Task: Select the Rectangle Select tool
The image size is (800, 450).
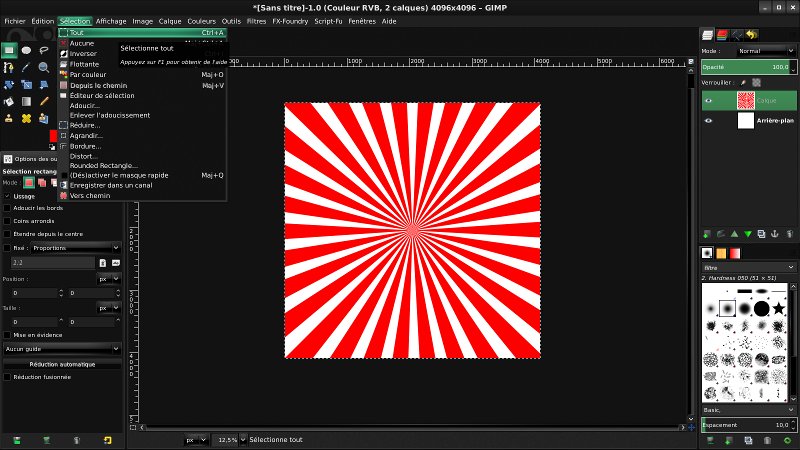Action: pyautogui.click(x=9, y=50)
